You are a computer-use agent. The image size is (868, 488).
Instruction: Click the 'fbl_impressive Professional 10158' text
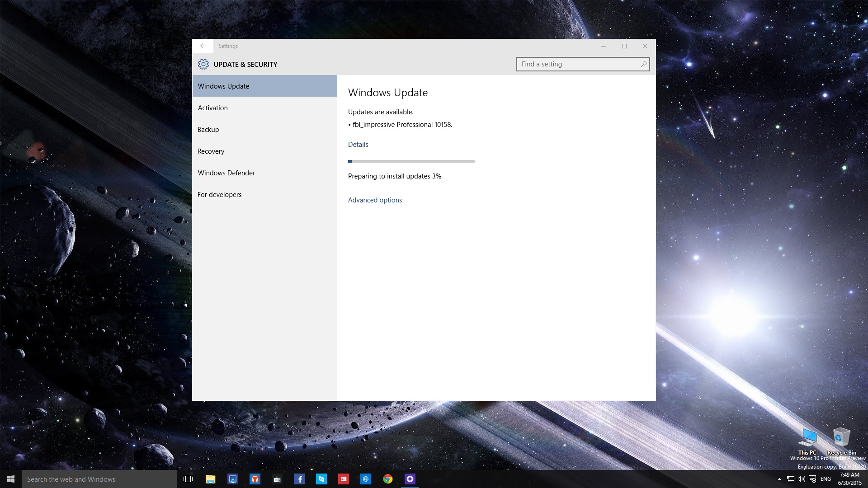402,125
